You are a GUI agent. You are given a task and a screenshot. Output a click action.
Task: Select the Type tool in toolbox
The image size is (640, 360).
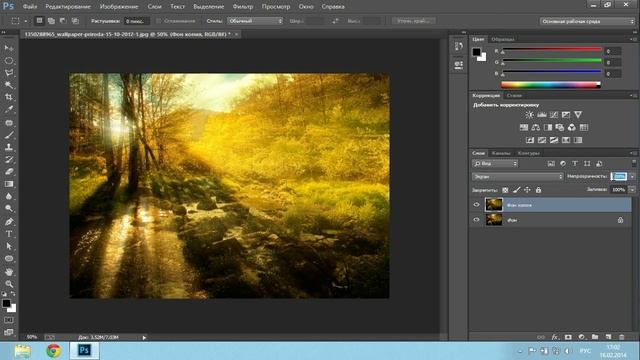pos(9,234)
